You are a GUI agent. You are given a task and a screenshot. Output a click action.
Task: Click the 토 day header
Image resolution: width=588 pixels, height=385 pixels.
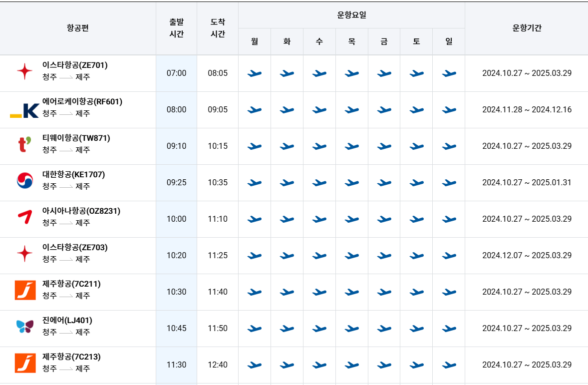(x=416, y=41)
